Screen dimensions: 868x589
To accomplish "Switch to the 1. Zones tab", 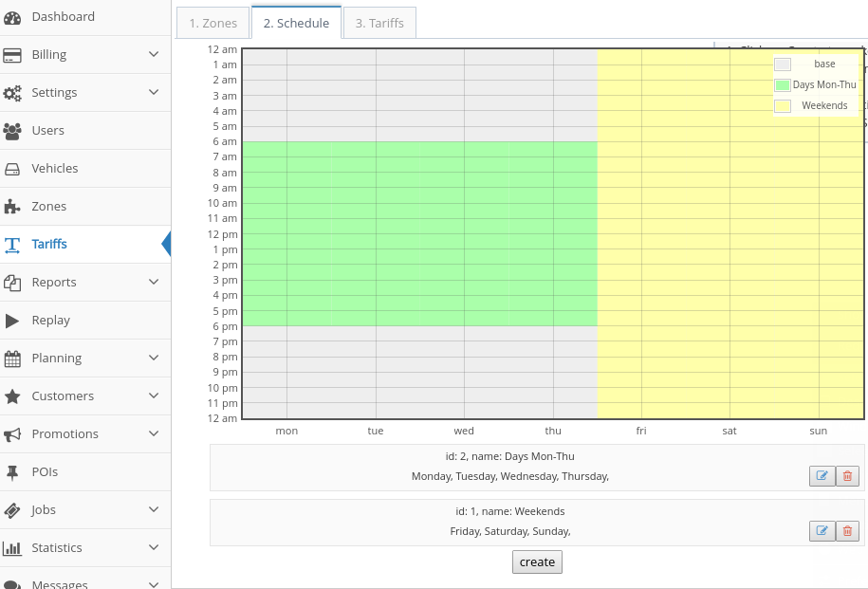I will pos(212,23).
